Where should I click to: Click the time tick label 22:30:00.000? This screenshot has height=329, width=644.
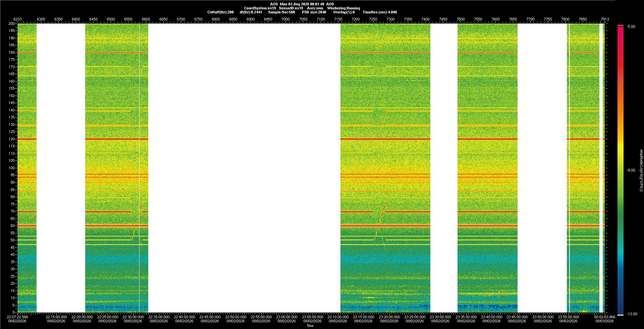tap(133, 317)
